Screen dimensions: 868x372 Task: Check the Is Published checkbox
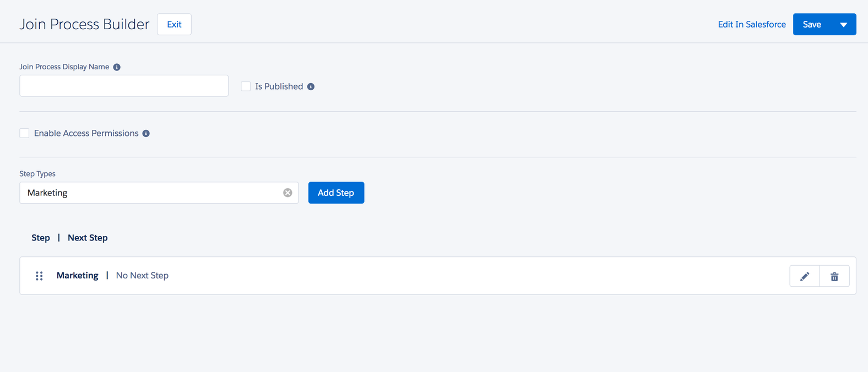[x=245, y=86]
